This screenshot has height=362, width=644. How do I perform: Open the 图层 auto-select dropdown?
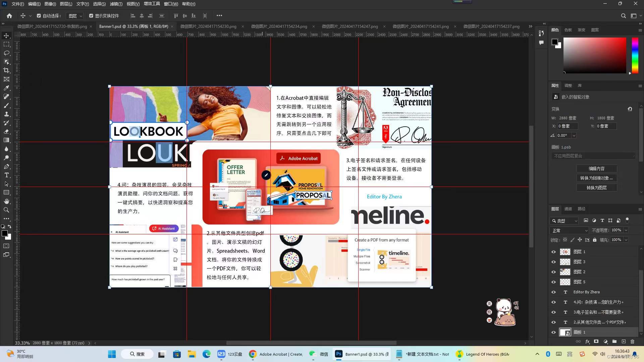(75, 16)
